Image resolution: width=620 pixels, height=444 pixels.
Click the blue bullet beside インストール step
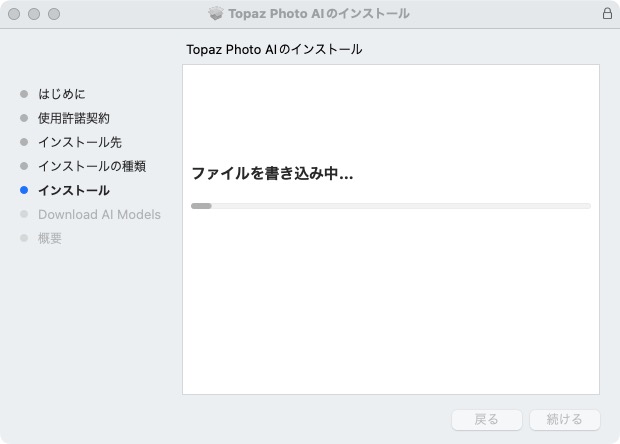point(24,190)
